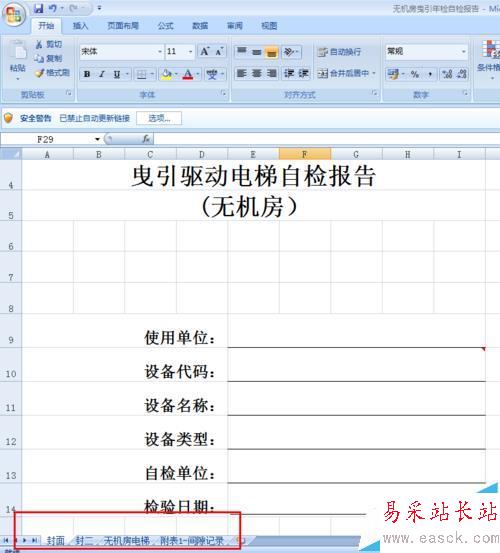Screen dimensions: 500x553
Task: Click the Name Box showing F29
Action: coord(45,140)
